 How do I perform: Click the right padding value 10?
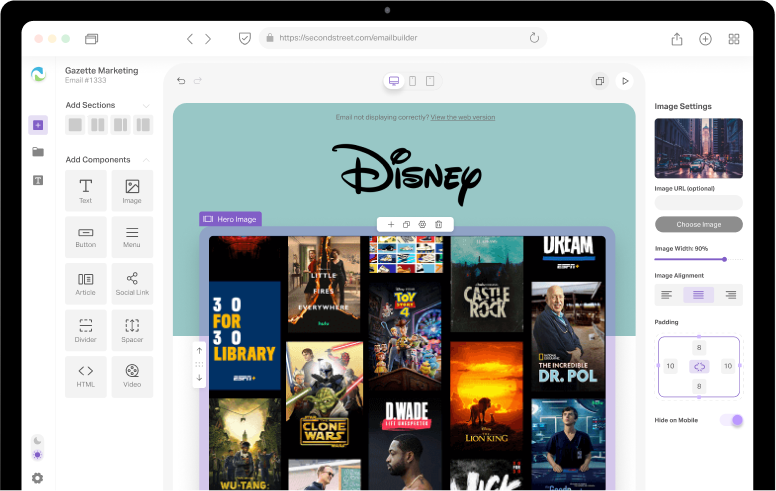click(728, 366)
